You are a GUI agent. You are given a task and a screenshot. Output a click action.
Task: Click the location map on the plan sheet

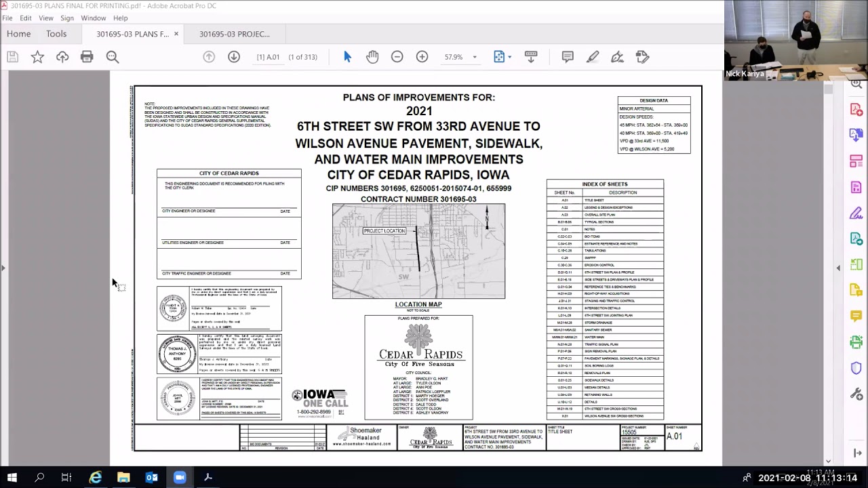[x=418, y=251]
